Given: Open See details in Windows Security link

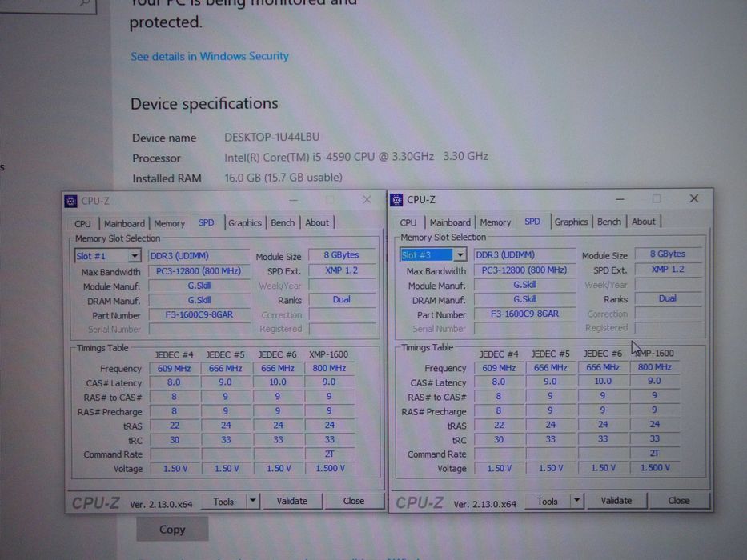Looking at the screenshot, I should (210, 56).
